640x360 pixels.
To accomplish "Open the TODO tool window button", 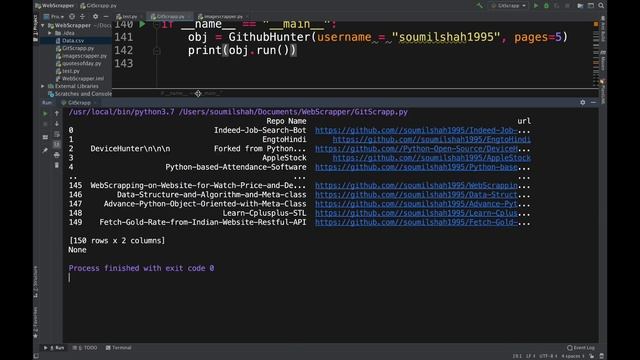I will pos(85,348).
